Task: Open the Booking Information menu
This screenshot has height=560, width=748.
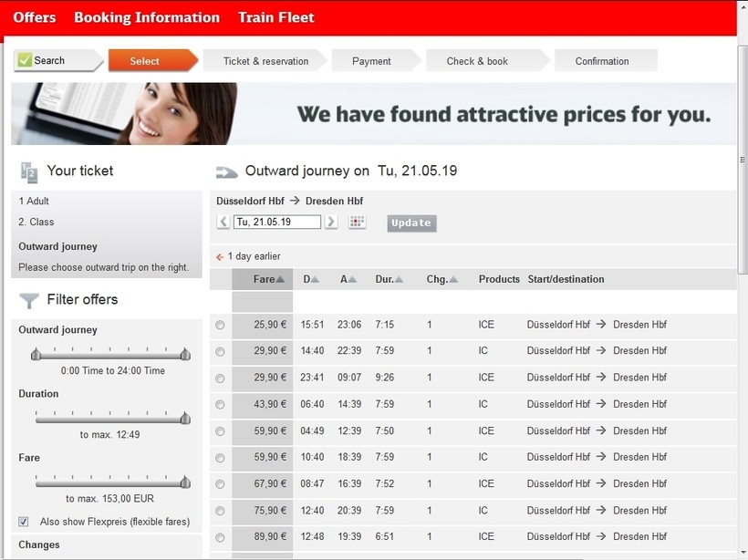Action: (147, 17)
